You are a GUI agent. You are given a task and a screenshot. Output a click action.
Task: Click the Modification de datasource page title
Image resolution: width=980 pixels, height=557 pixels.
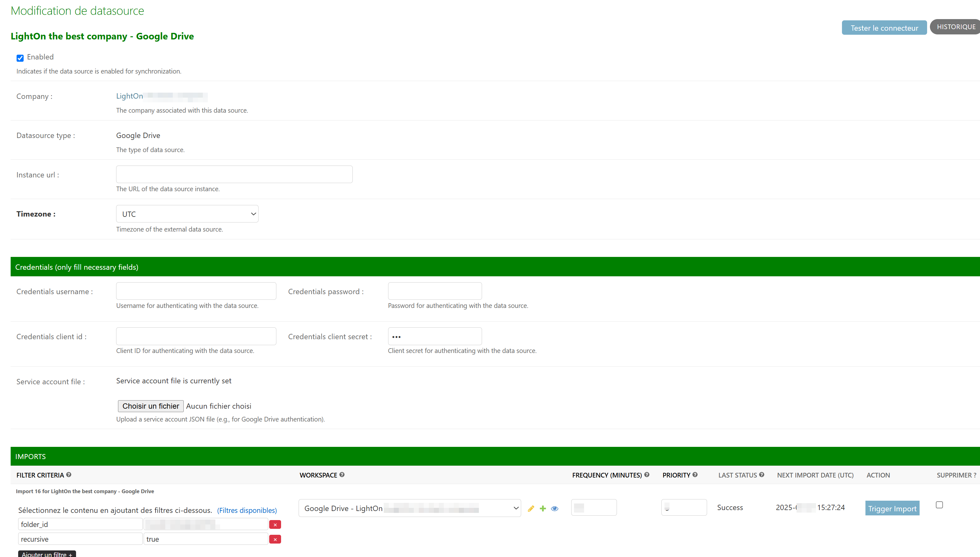(x=77, y=11)
